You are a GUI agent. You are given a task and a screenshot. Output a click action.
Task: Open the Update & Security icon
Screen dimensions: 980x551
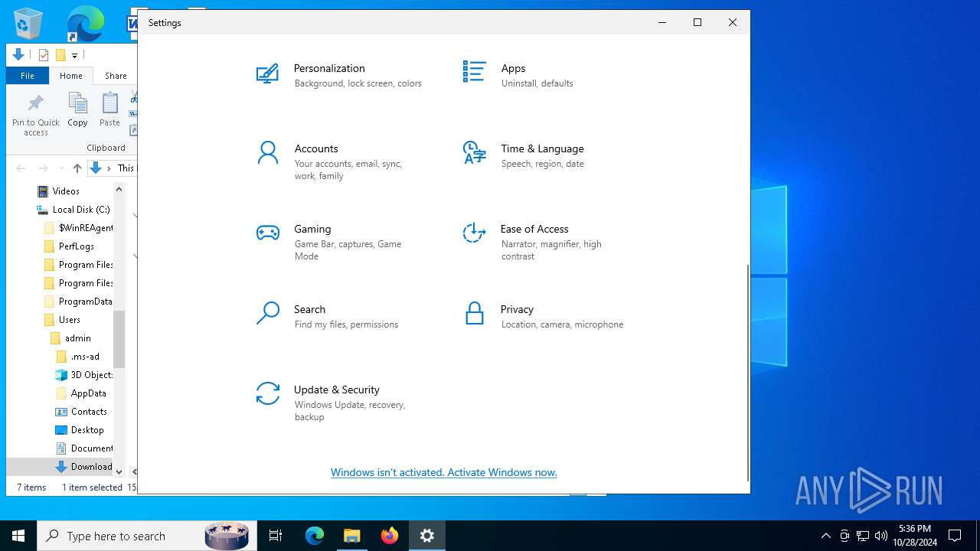267,393
